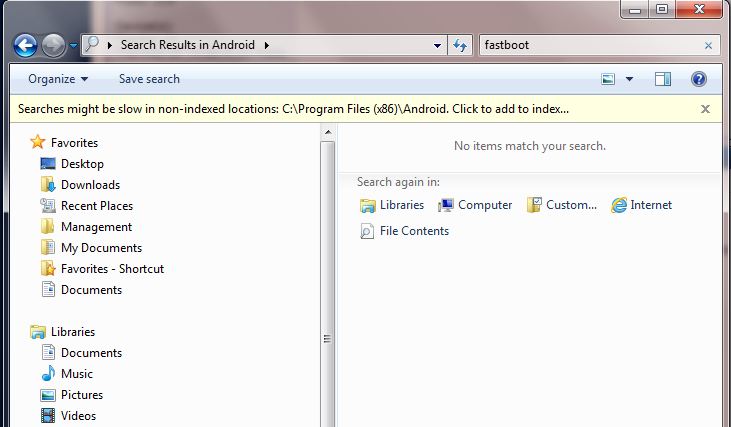Viewport: 731px width, 427px height.
Task: Search again on the Internet
Action: pos(642,205)
